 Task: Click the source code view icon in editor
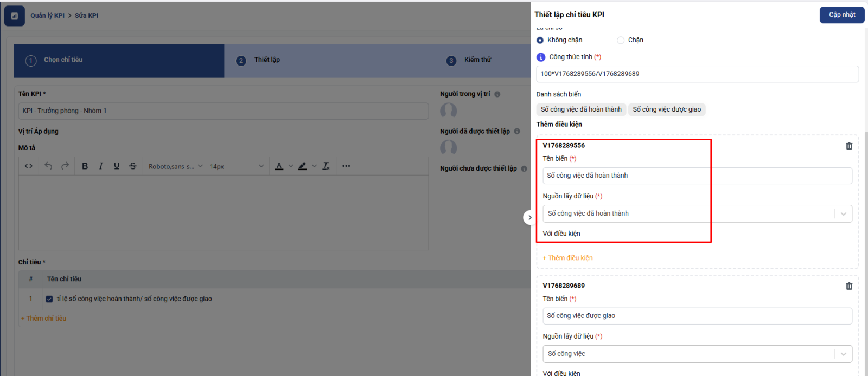[29, 166]
